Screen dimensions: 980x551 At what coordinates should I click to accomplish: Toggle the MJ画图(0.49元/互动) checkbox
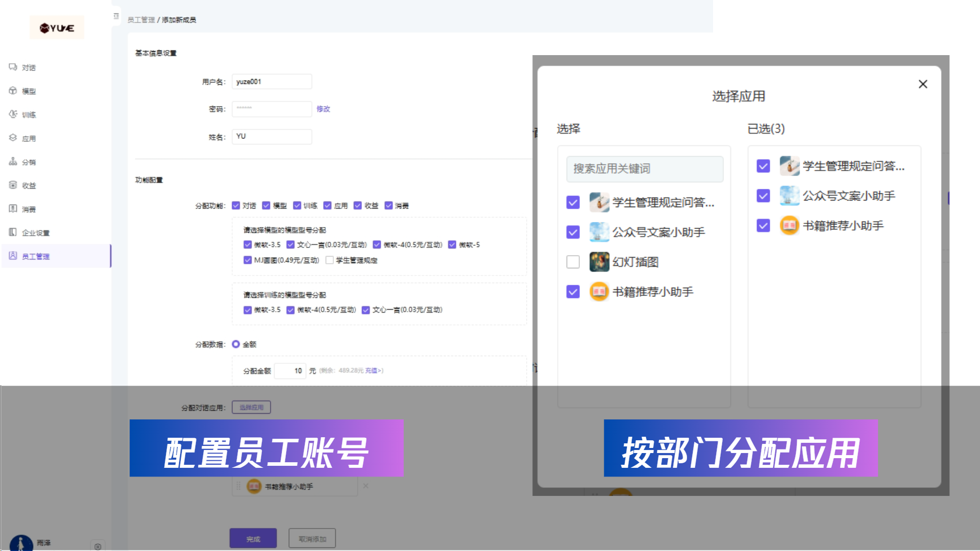click(x=248, y=260)
